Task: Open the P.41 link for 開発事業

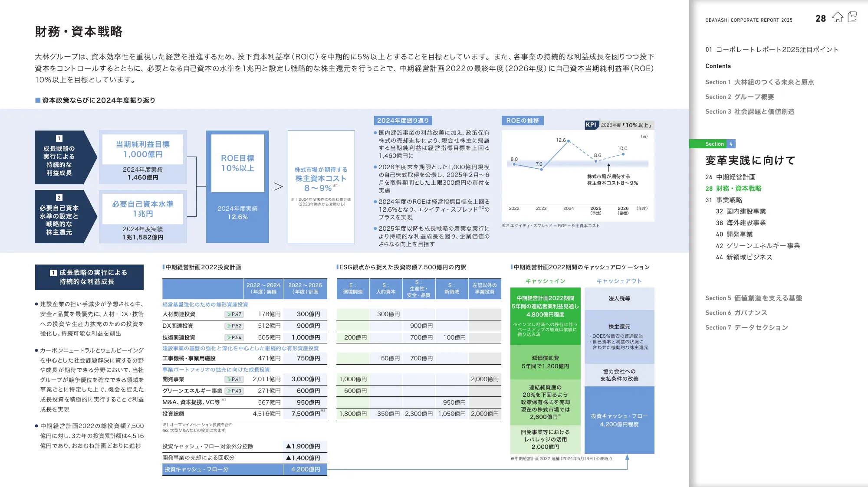Action: 234,379
